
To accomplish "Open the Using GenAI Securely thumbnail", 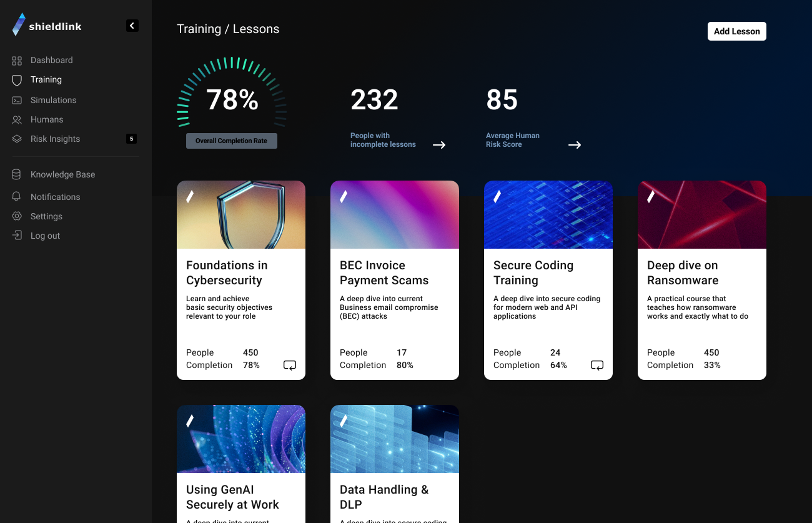I will tap(241, 439).
